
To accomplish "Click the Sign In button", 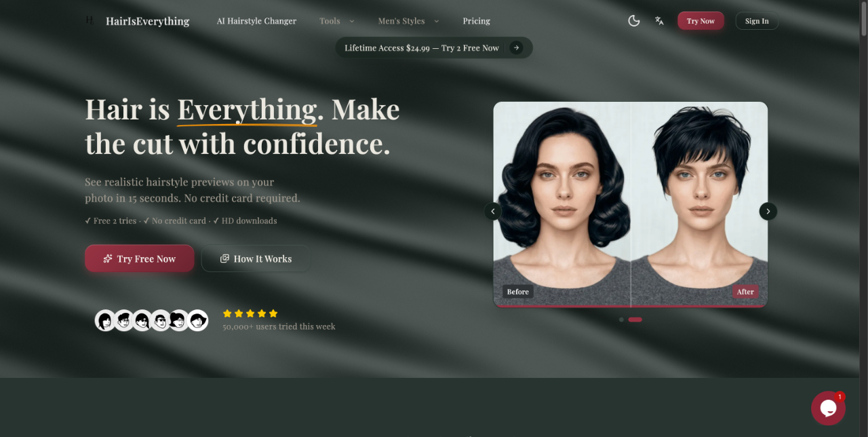I will point(757,21).
